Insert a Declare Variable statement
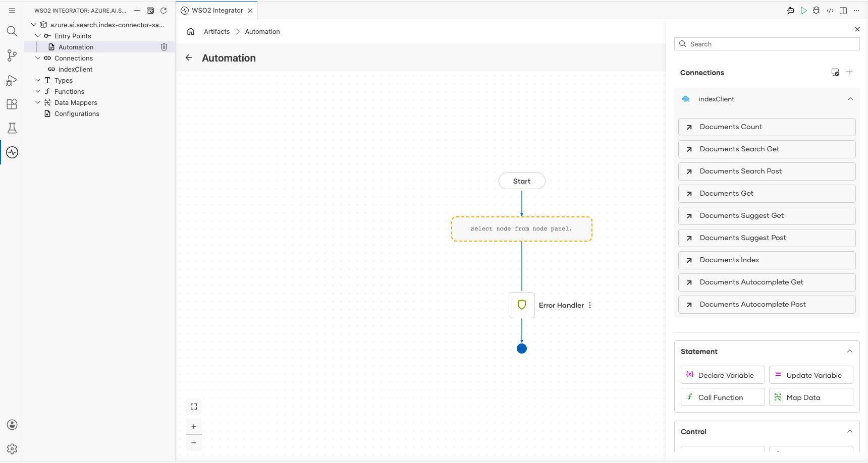The image size is (868, 463). coord(723,375)
